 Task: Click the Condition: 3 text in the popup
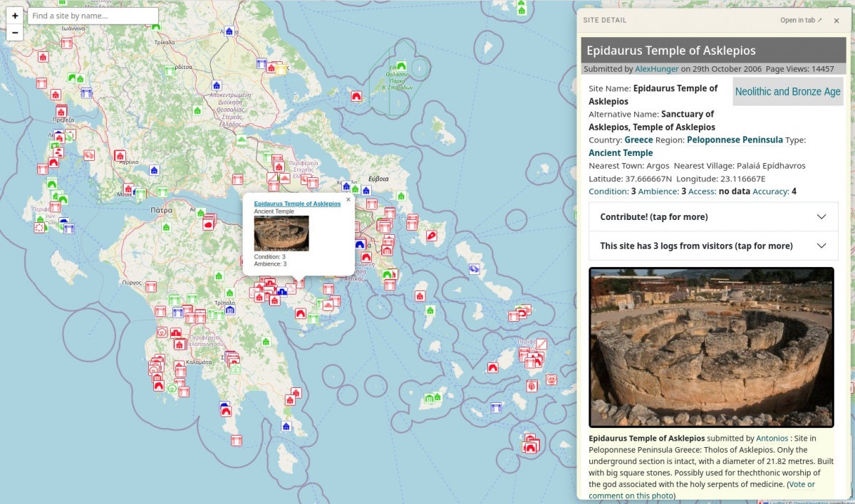(270, 257)
